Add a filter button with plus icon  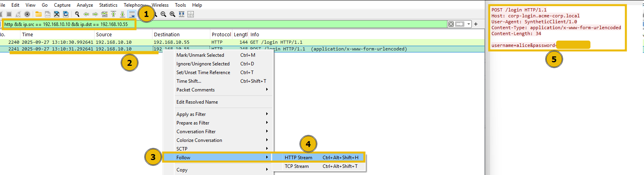[476, 24]
